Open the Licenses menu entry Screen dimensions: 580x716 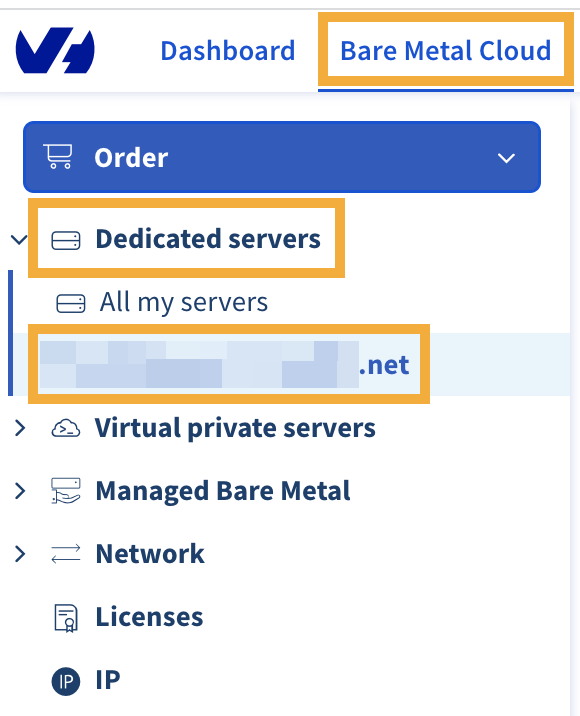(149, 617)
